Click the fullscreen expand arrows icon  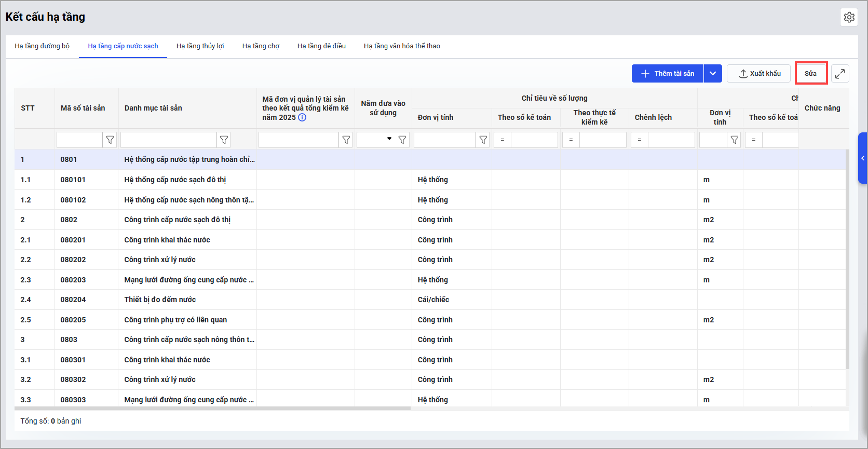click(840, 74)
